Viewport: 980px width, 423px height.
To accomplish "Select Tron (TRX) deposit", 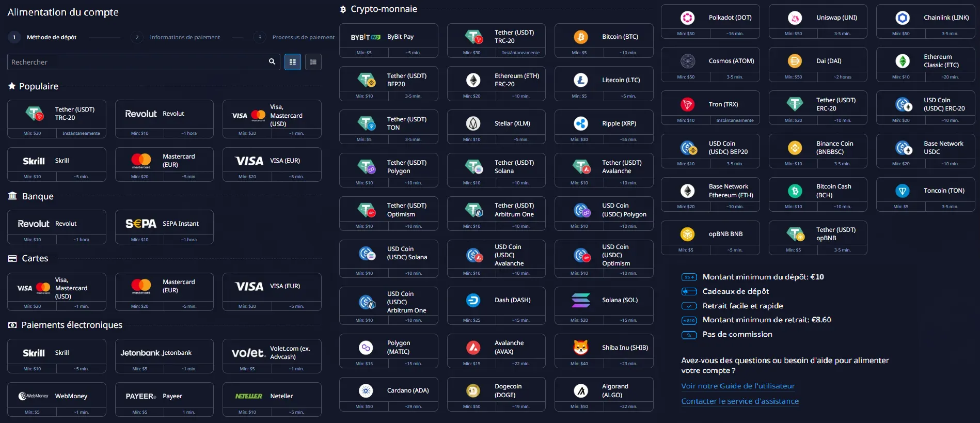I will pos(710,108).
